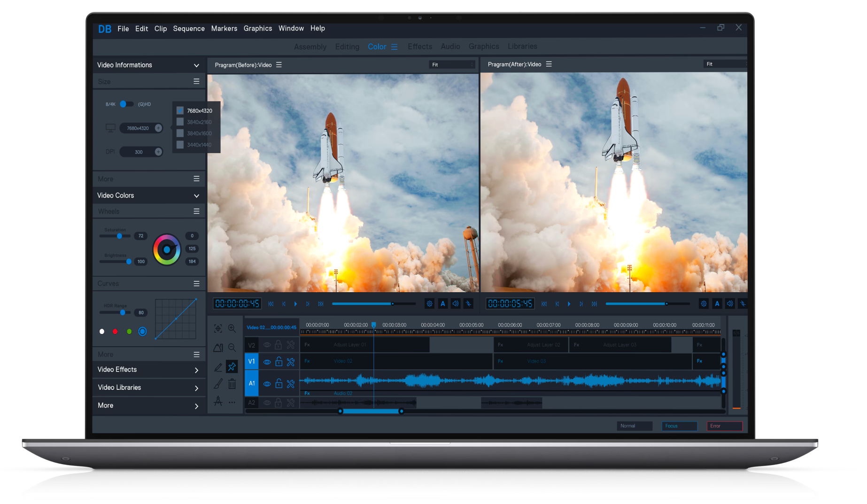
Task: Toggle the lock on track A1
Action: pyautogui.click(x=279, y=383)
